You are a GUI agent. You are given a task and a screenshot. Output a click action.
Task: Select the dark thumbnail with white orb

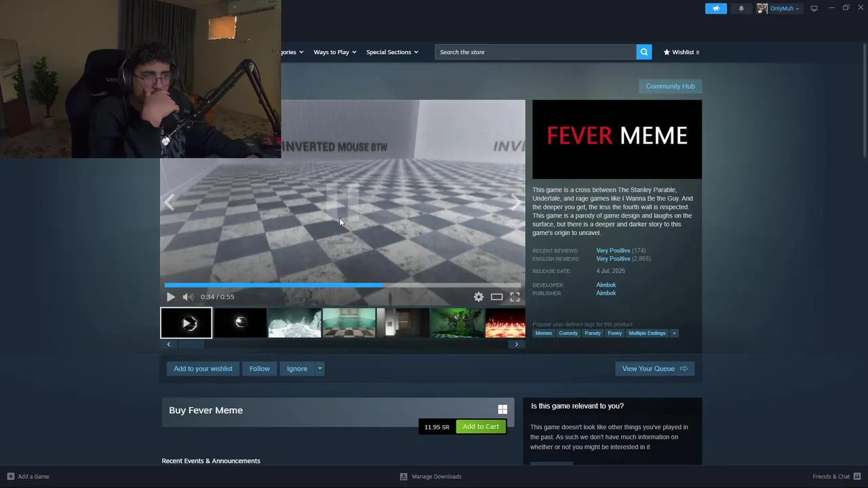[240, 323]
